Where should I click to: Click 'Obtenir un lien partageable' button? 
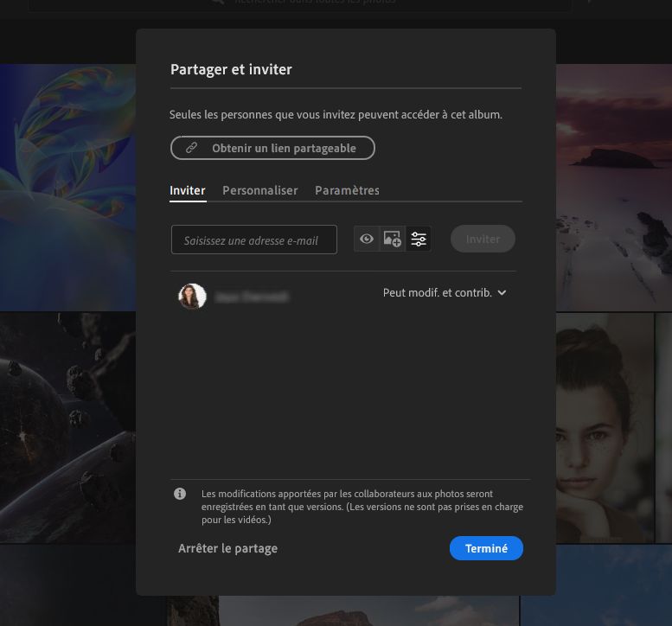point(272,148)
